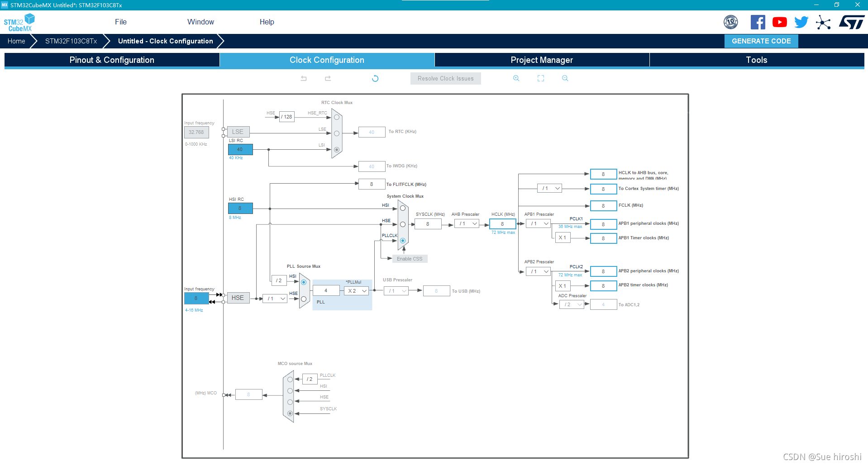Screen dimensions: 868x465
Task: Open the YouTube icon link
Action: coord(780,22)
